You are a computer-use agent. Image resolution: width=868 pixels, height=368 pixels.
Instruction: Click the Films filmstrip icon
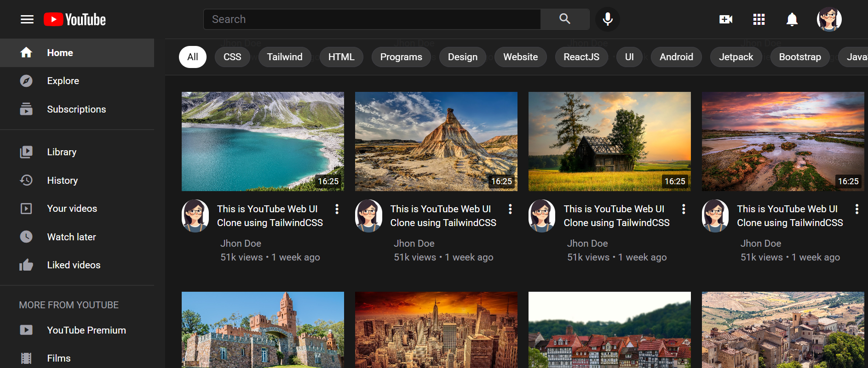26,358
